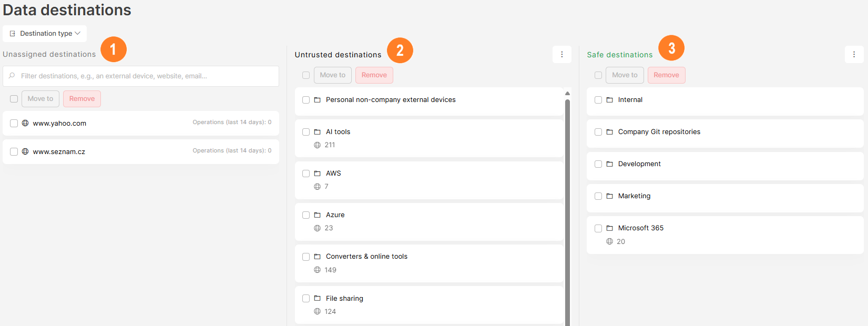Click folder icon beside Company Git repositories
868x326 pixels.
pyautogui.click(x=609, y=132)
